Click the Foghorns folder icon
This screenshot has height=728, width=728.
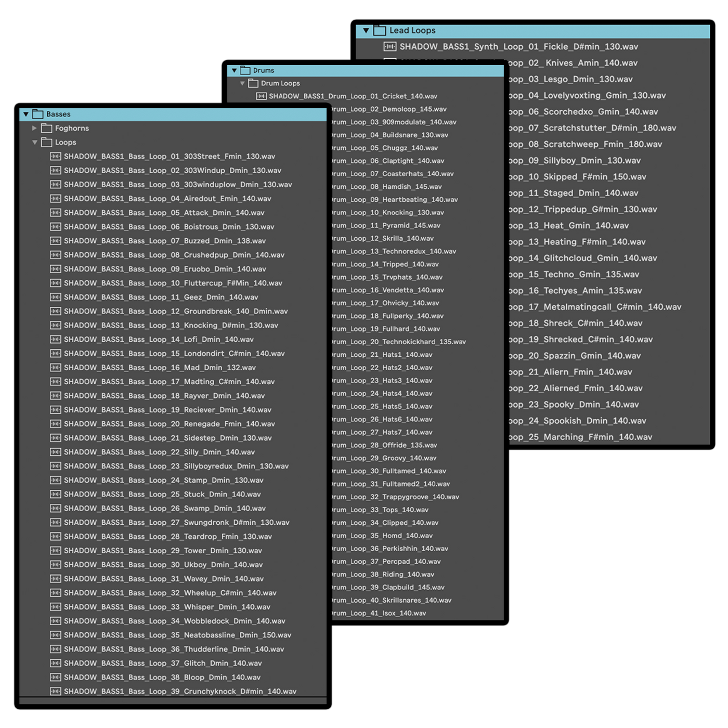[47, 128]
